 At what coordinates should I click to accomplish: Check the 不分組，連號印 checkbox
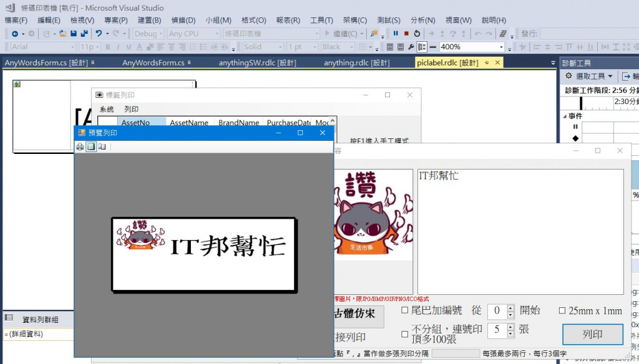click(404, 334)
